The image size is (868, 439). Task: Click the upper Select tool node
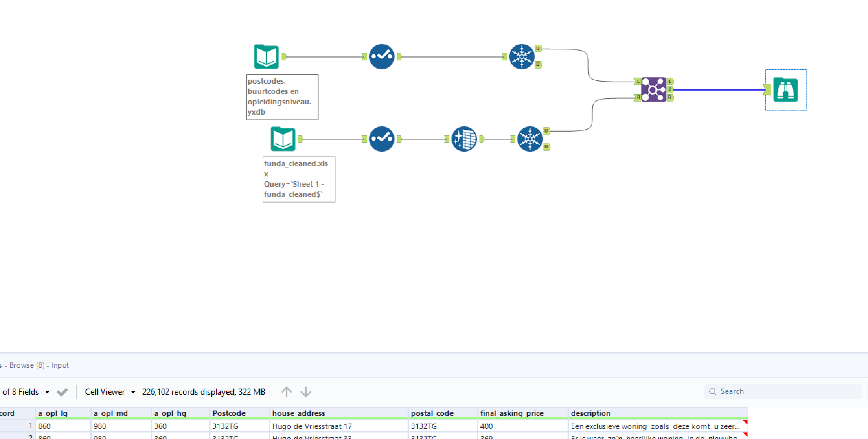[381, 57]
